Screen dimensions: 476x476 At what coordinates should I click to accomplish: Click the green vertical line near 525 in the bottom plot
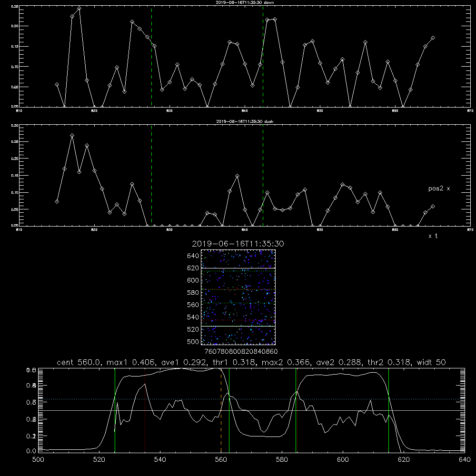point(115,410)
